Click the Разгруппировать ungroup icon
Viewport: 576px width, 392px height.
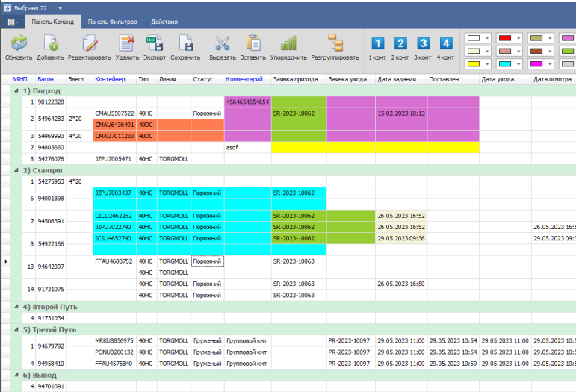335,44
